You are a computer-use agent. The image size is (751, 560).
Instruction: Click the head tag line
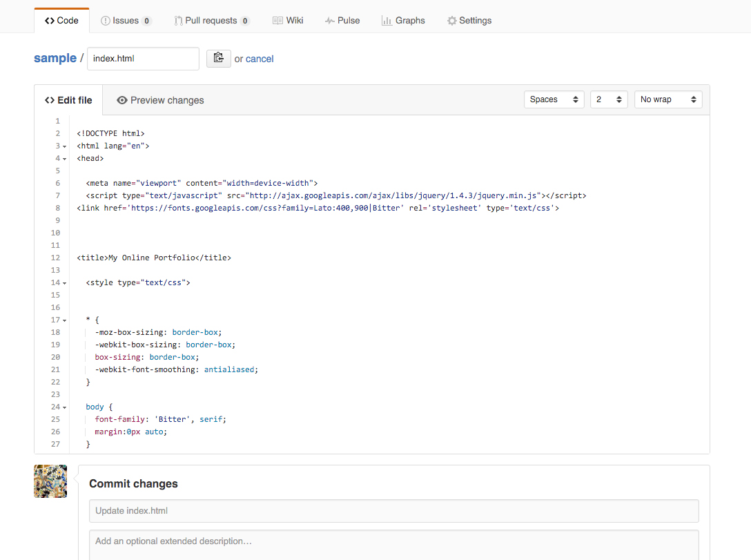(x=90, y=158)
